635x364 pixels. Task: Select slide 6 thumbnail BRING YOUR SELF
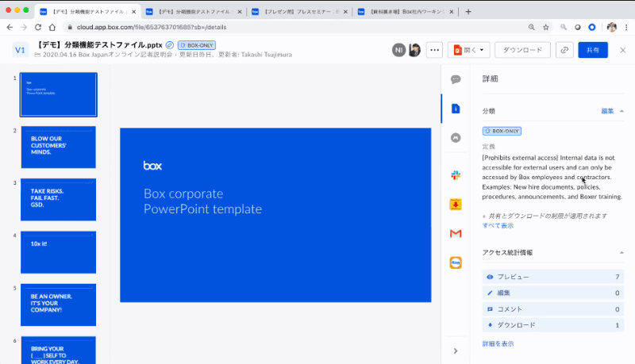point(59,351)
